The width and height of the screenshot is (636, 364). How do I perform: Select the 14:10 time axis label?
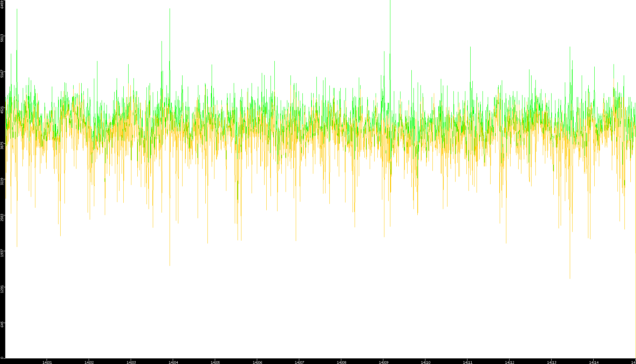[425, 362]
